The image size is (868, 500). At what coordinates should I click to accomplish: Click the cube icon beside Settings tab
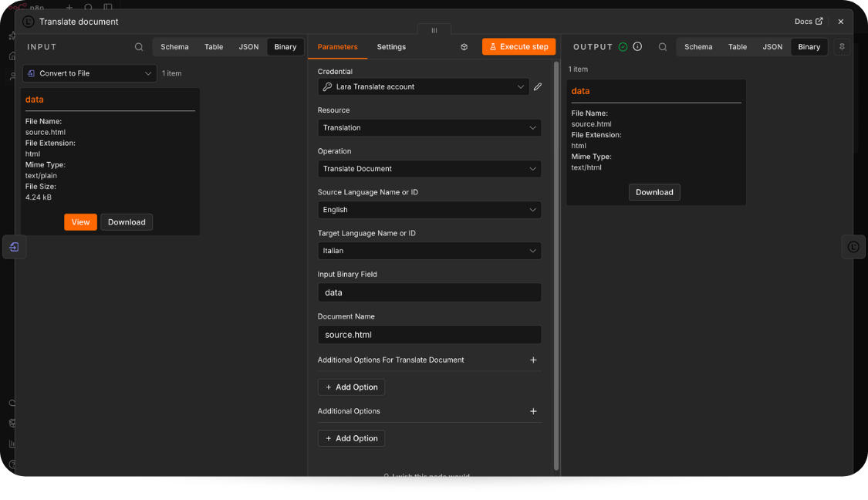pos(464,47)
